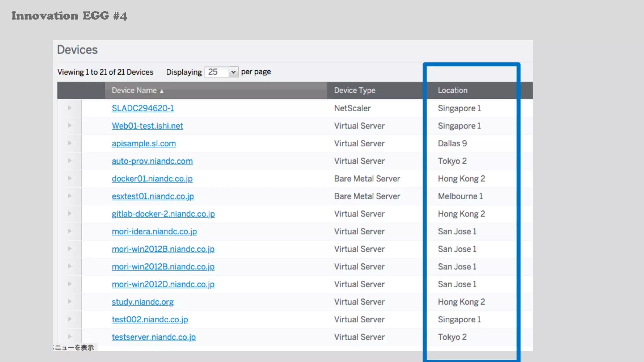Expand the docker01.niandc.co.jp row arrow
Viewport: 644px width, 362px height.
[69, 178]
